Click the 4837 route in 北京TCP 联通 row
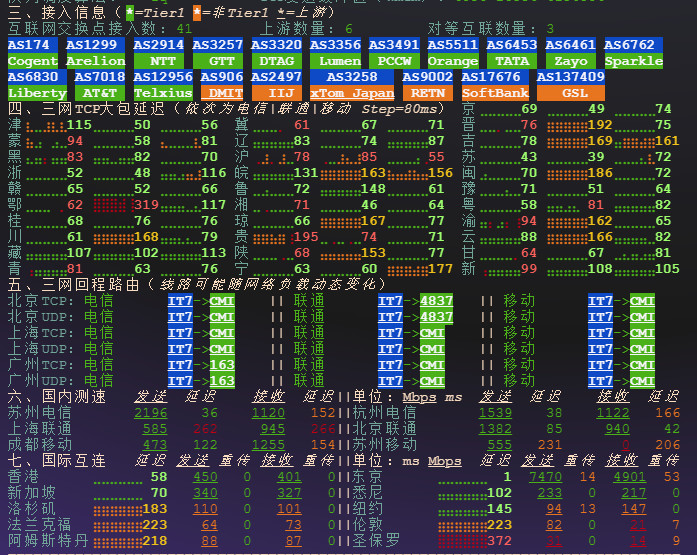The height and width of the screenshot is (555, 697). (x=437, y=301)
